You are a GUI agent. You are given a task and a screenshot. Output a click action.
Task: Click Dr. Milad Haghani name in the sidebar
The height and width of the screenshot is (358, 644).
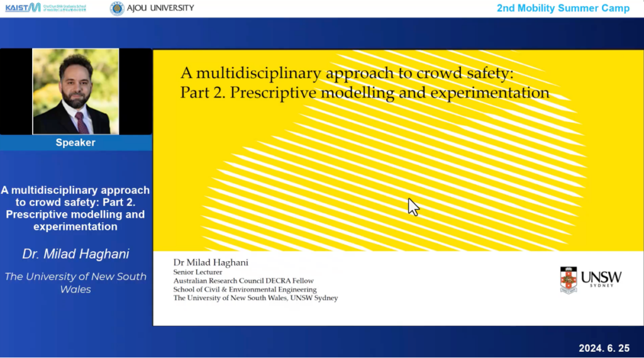[75, 254]
